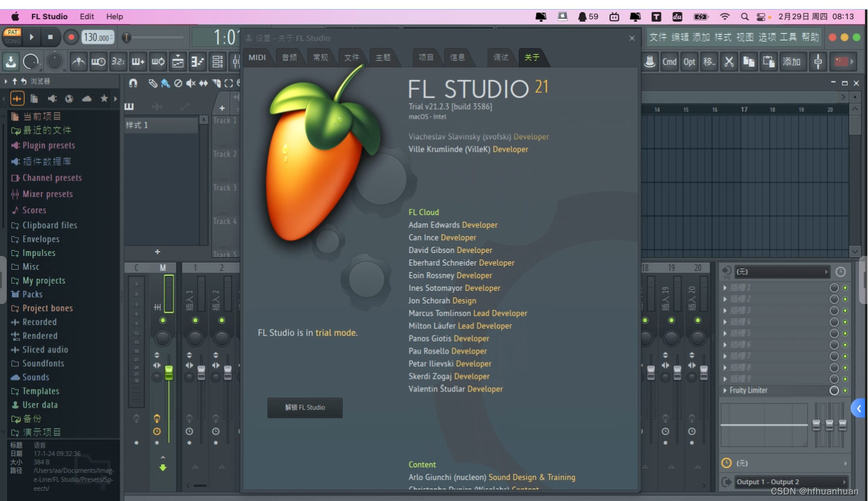Screen dimensions: 868x501
Task: Click the master track volume fader
Action: [169, 372]
